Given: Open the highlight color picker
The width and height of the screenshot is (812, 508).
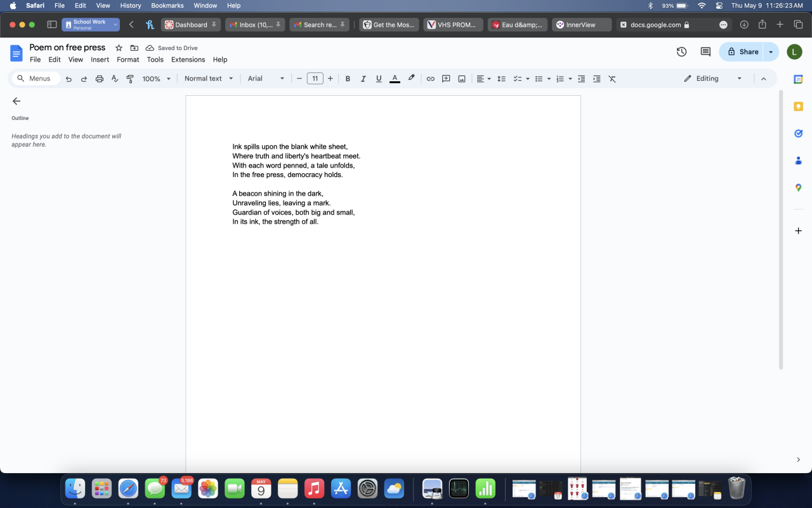Looking at the screenshot, I should tap(411, 78).
